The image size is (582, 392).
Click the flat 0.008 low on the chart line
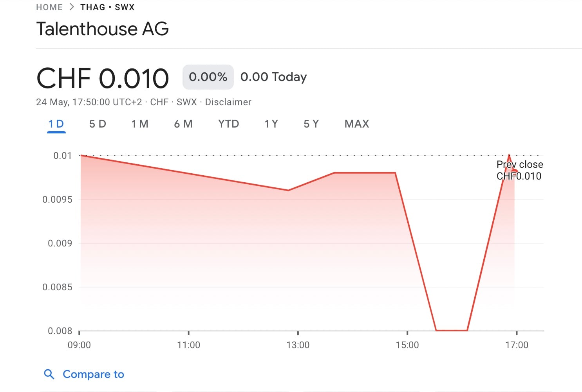452,330
